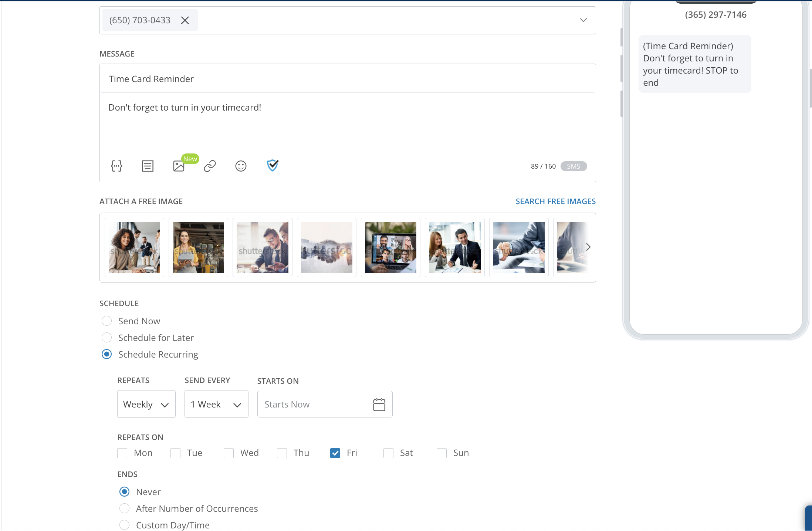Select the handshake stock photo thumbnail

326,247
